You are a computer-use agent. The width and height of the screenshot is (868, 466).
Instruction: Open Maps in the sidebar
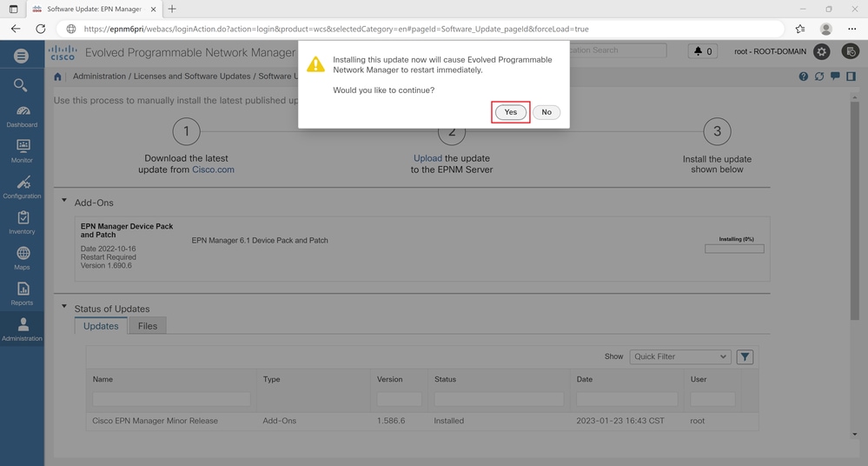point(22,258)
